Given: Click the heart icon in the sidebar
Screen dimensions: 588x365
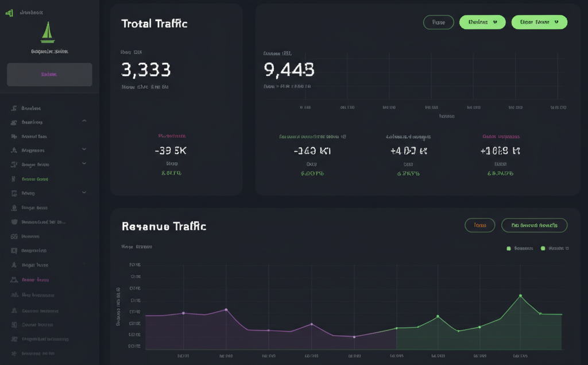Looking at the screenshot, I should (14, 222).
